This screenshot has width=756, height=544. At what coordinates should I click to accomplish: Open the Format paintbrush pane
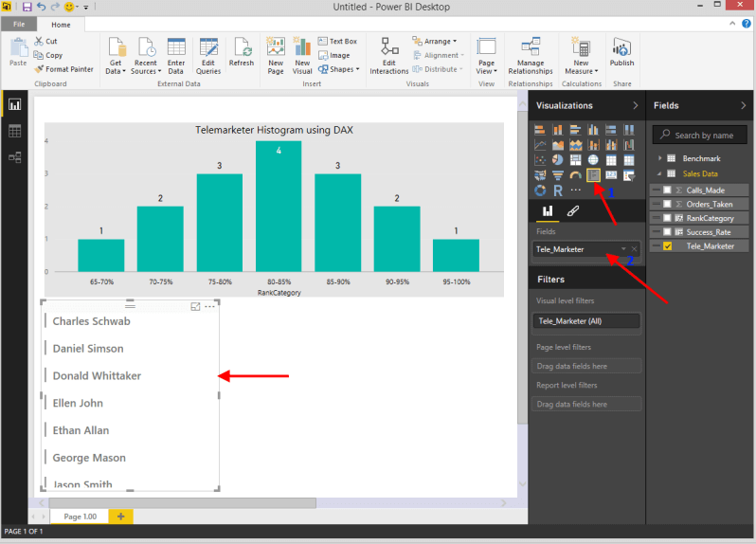tap(572, 211)
